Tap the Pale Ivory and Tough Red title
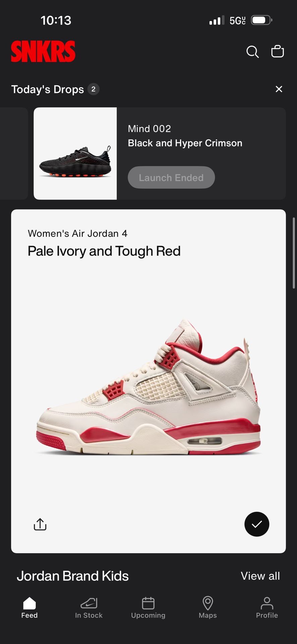This screenshot has width=297, height=644. 104,251
